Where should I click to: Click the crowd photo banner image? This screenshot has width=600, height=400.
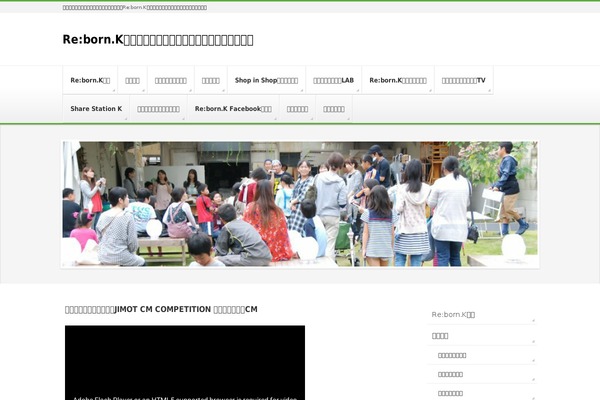click(x=300, y=204)
